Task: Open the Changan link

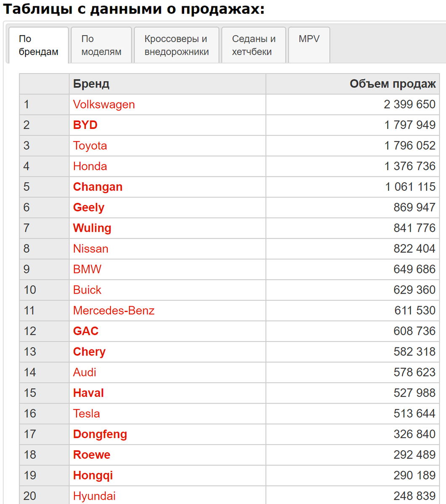Action: [x=98, y=187]
